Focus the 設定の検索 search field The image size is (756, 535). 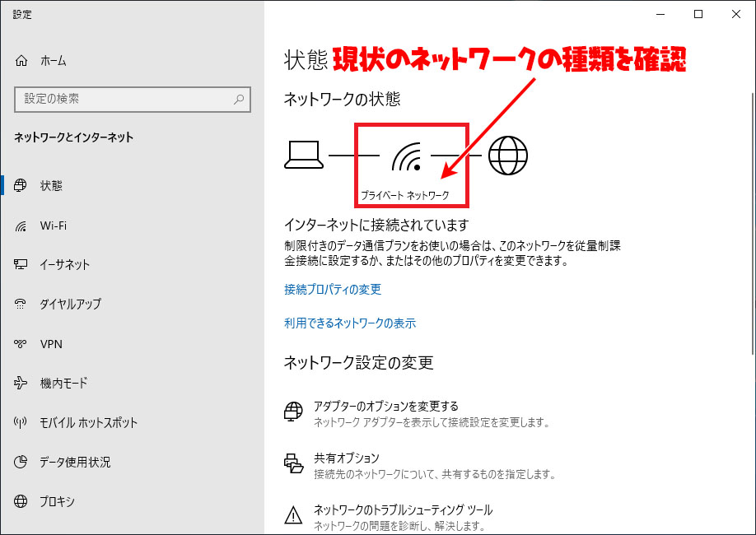click(133, 100)
